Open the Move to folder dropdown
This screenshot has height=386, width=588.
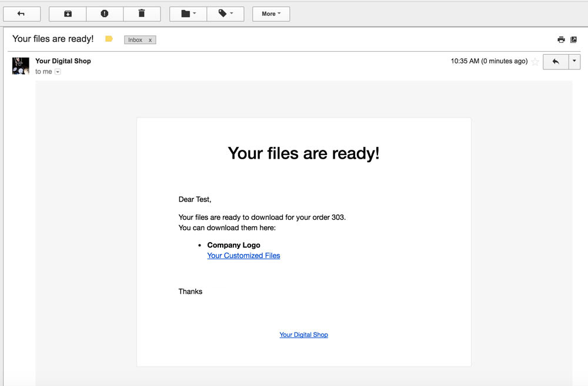coord(188,14)
